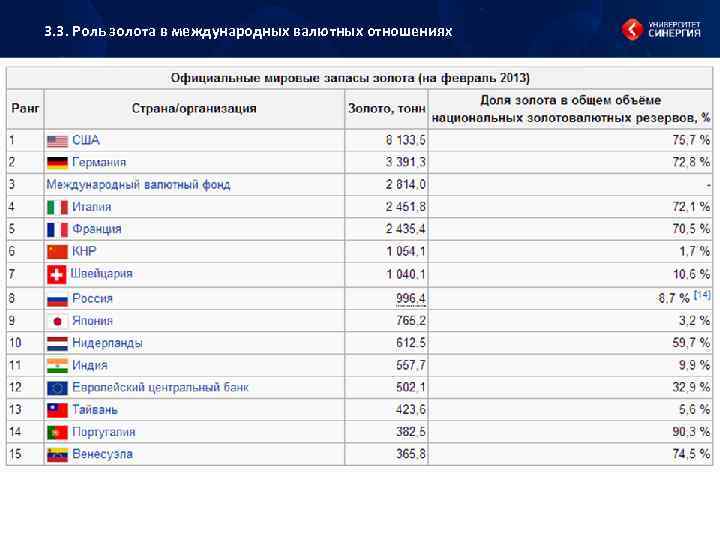Open the КНР link
The image size is (720, 540).
coord(84,251)
